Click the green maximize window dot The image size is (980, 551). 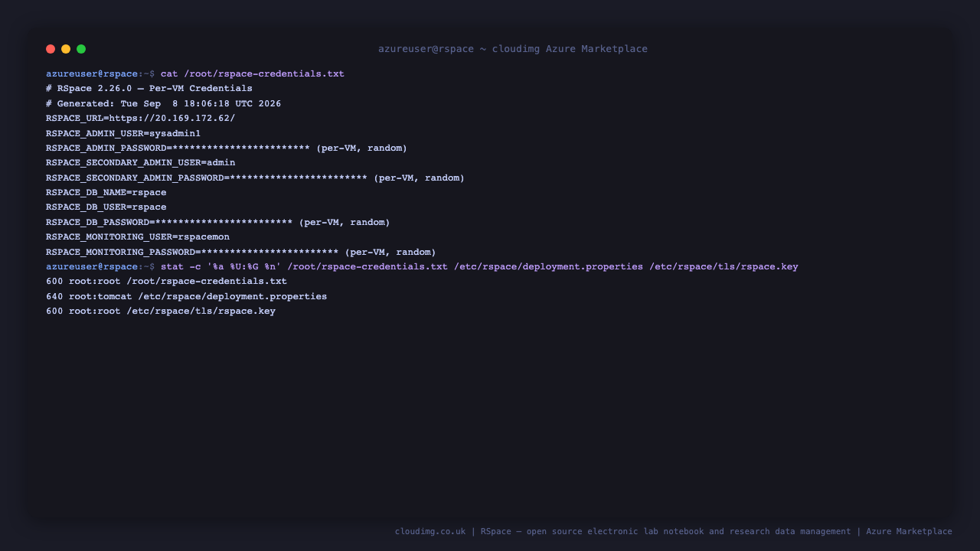pyautogui.click(x=81, y=49)
